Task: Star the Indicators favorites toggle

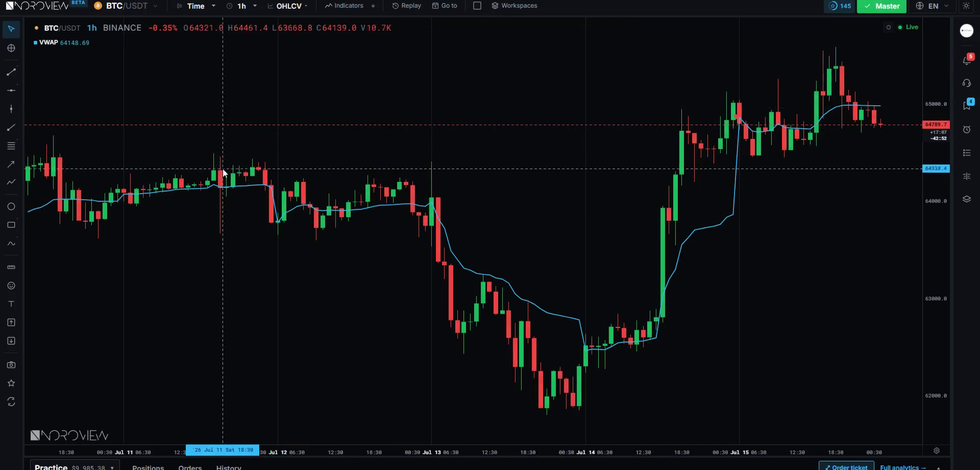Action: click(373, 6)
